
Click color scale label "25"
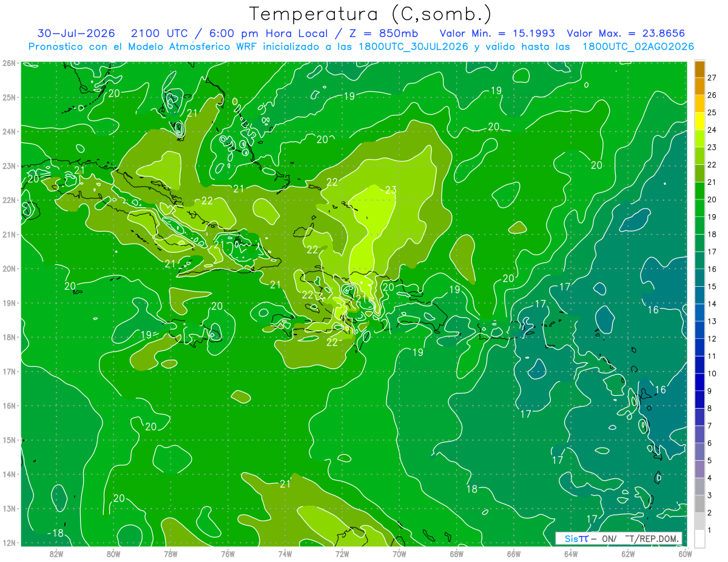click(712, 113)
